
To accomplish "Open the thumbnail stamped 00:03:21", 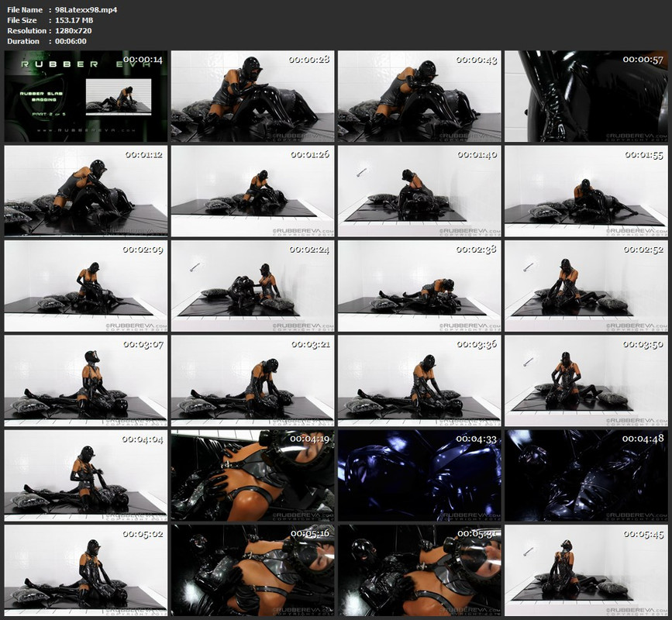I will tap(253, 381).
